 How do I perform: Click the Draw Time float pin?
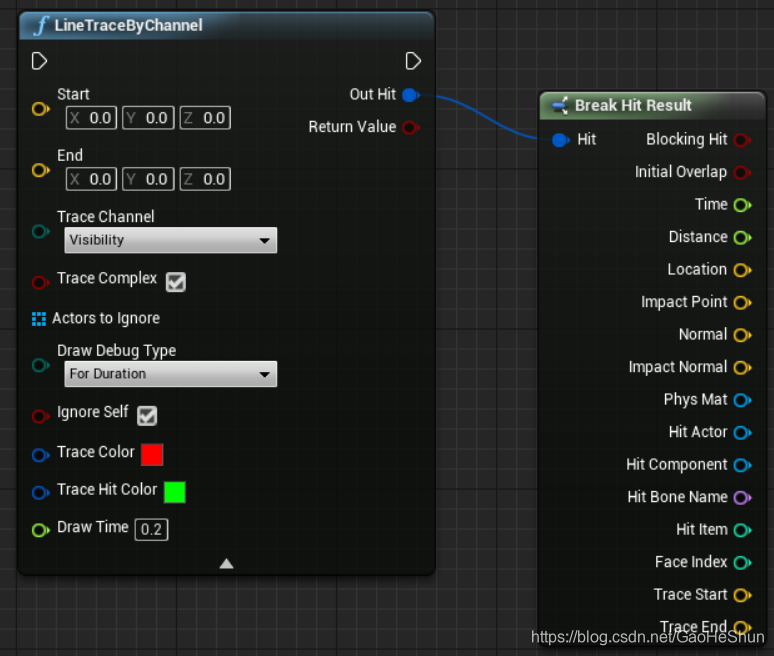[x=40, y=530]
